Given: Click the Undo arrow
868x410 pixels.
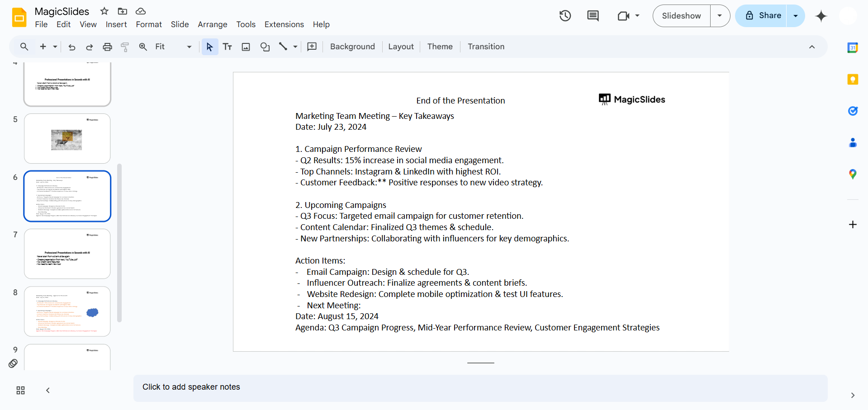Looking at the screenshot, I should coord(71,47).
